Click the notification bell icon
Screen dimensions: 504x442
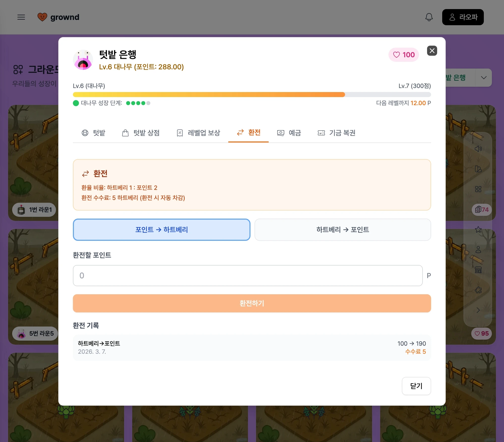tap(429, 17)
